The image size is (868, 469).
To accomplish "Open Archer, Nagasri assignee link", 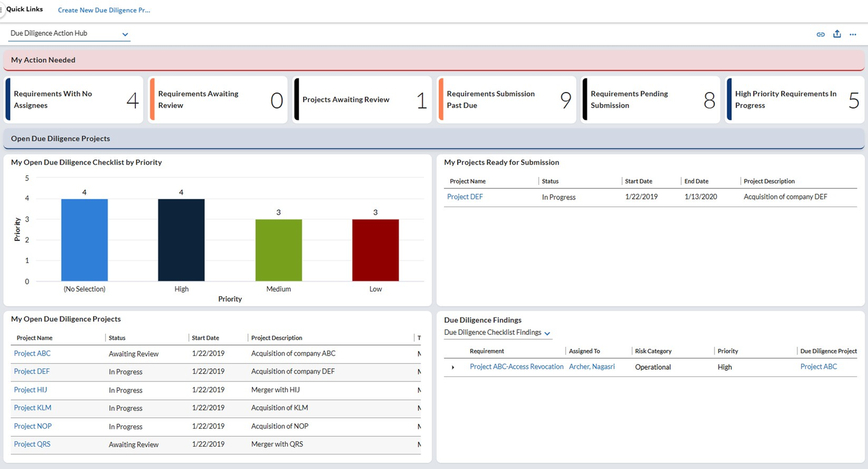I will tap(592, 367).
